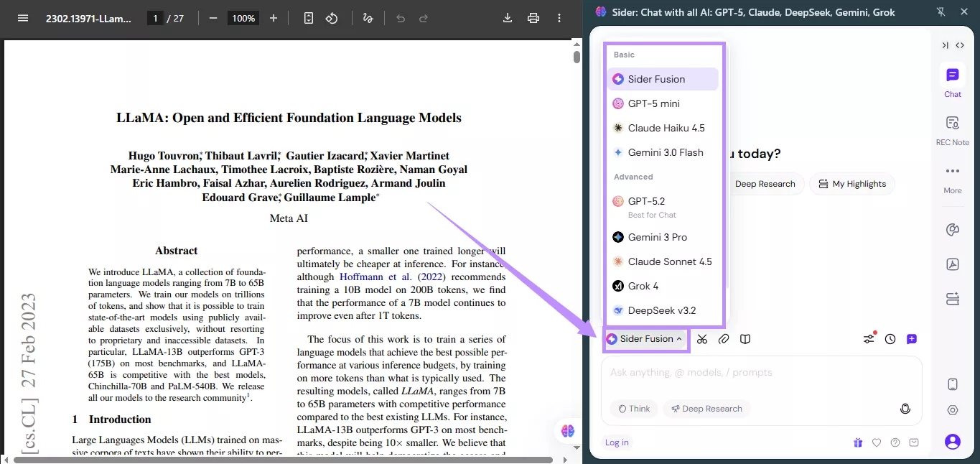980x464 pixels.
Task: Choose Gemini 3 Pro model
Action: pos(657,237)
